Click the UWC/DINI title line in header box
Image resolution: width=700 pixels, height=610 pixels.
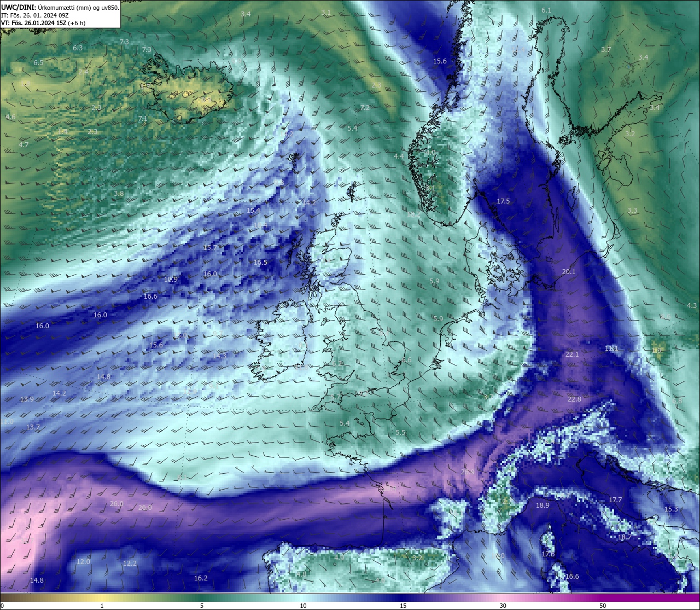[x=60, y=8]
